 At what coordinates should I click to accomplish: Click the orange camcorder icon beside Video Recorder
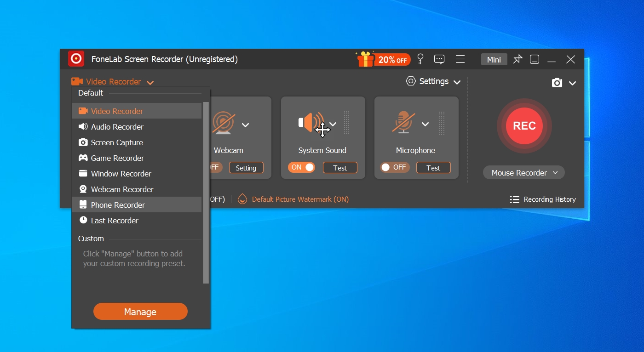coord(77,81)
